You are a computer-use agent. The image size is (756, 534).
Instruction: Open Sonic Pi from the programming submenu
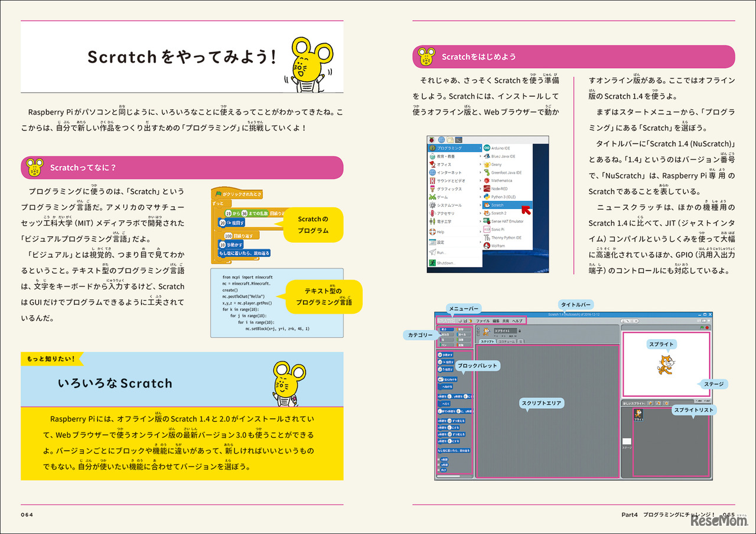507,229
